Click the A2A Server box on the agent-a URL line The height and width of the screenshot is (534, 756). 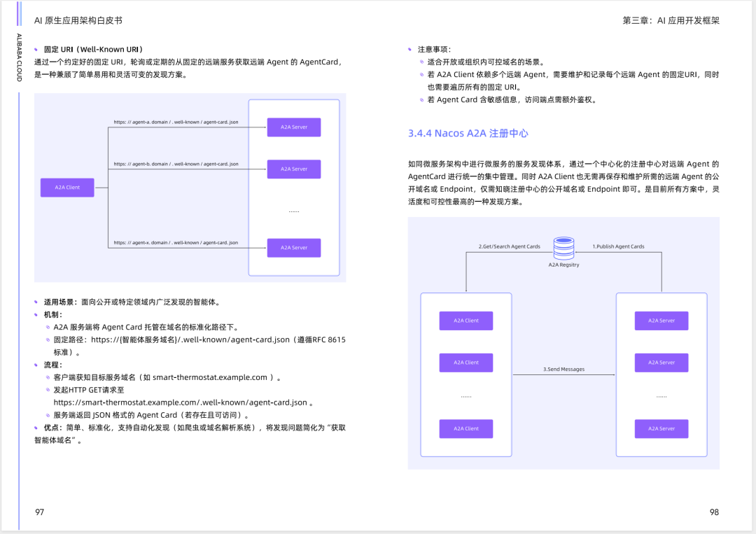[293, 127]
